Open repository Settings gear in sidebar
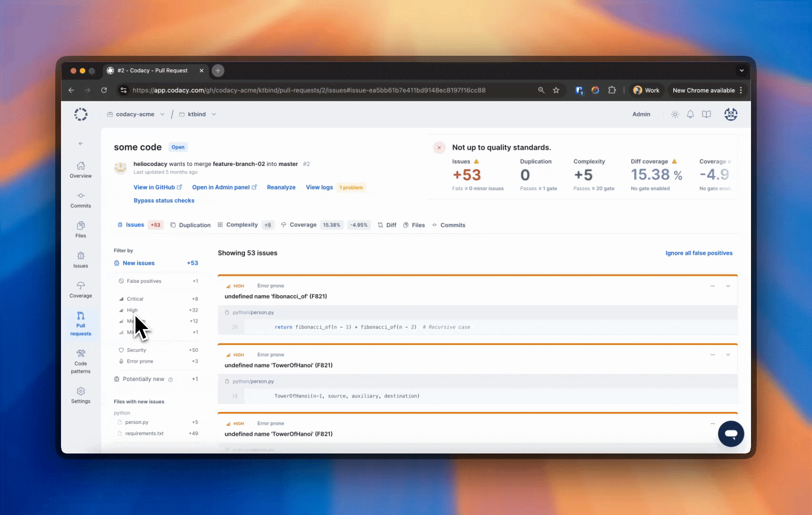This screenshot has height=515, width=812. [x=81, y=395]
